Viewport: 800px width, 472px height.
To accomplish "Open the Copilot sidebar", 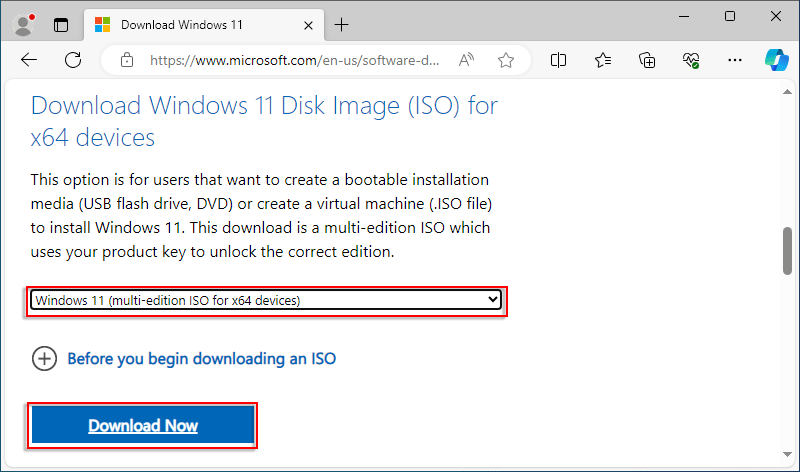I will [x=777, y=59].
